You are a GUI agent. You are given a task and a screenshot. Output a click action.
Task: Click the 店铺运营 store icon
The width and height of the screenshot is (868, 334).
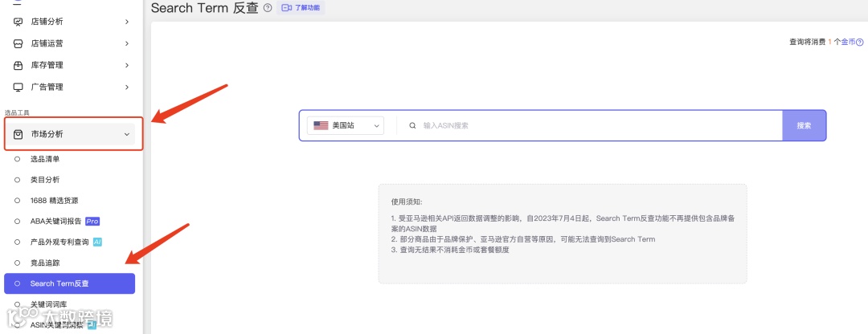(x=18, y=43)
